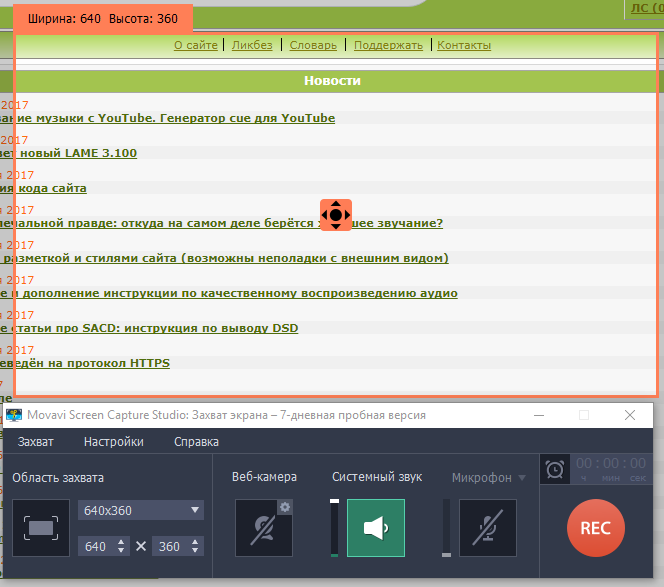Screen dimensions: 664x587
Task: Open the Поддержать link
Action: point(388,45)
